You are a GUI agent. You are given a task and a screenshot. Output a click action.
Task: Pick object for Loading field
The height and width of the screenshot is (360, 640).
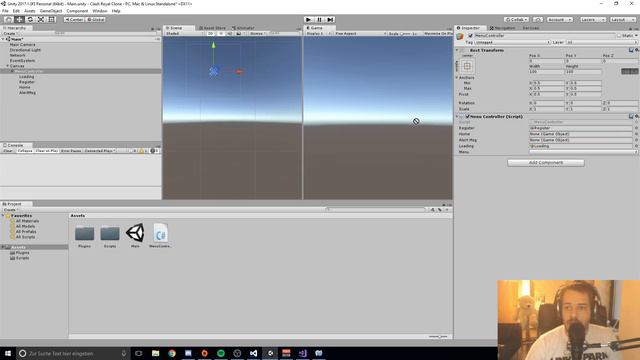click(636, 146)
